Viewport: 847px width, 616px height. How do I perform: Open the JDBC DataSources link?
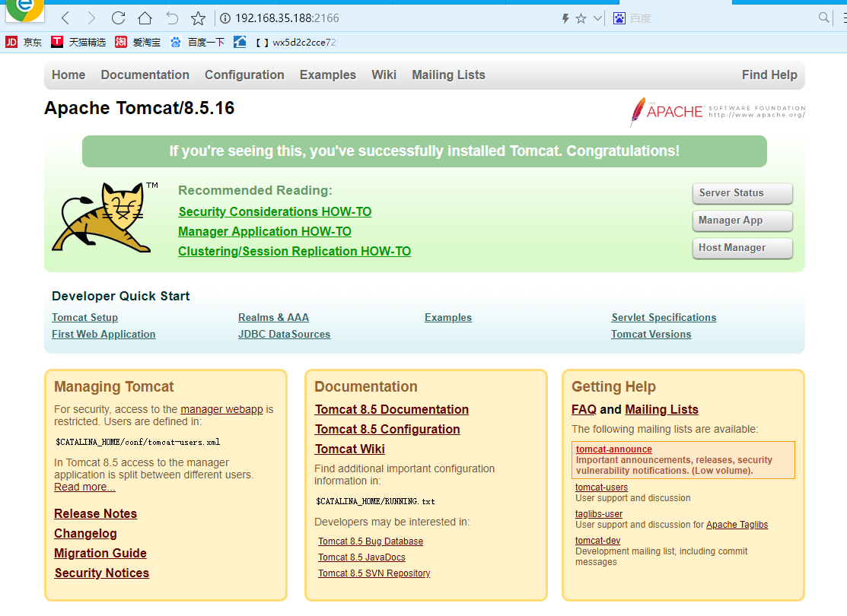pos(284,334)
